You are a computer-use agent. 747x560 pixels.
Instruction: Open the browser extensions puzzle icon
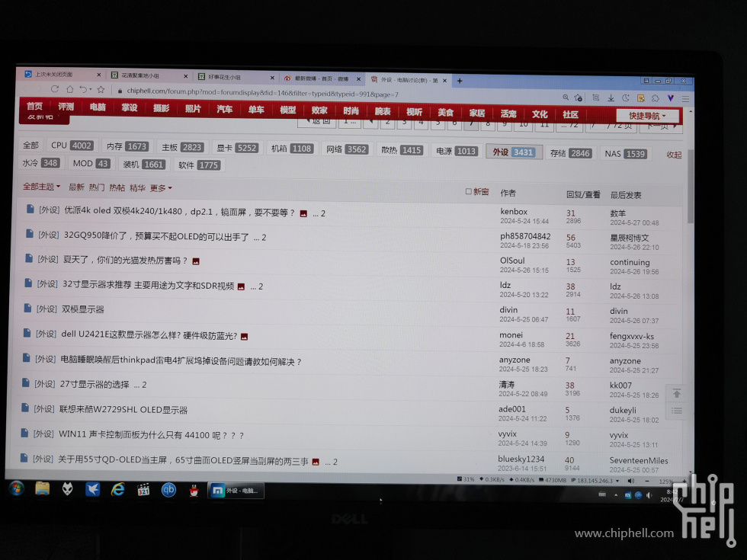(656, 98)
